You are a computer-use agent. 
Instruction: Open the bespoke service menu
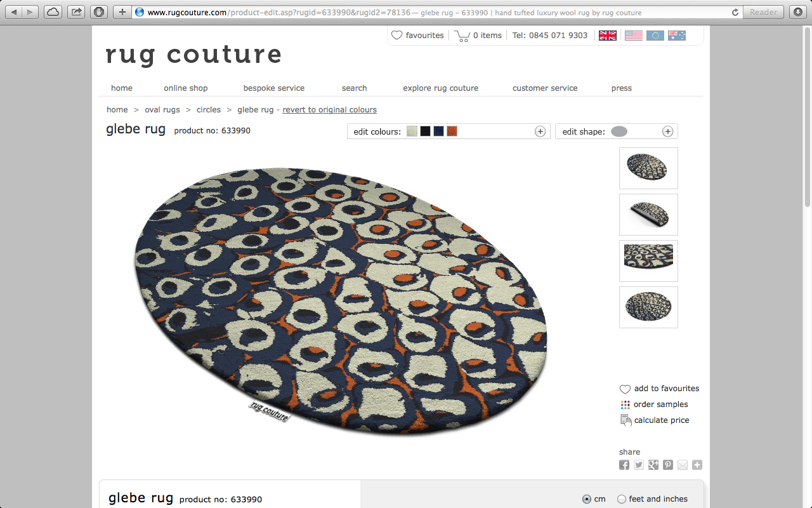[274, 88]
